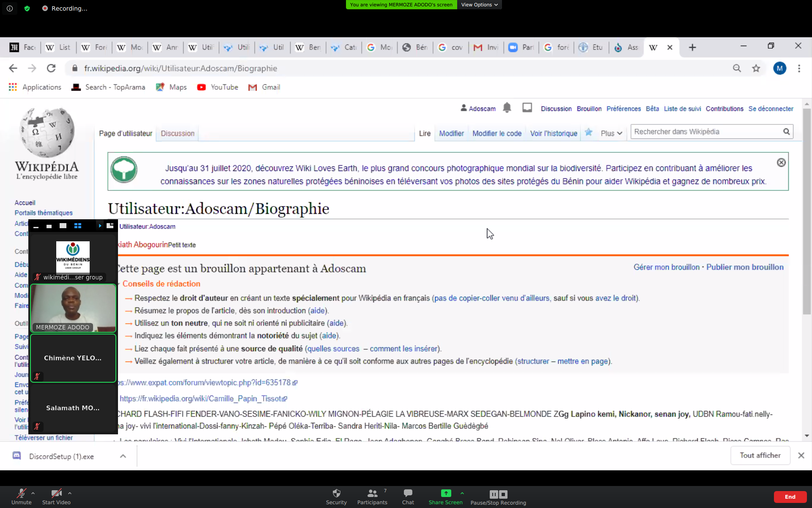Click the Gérer mon brouillon link

pos(667,267)
